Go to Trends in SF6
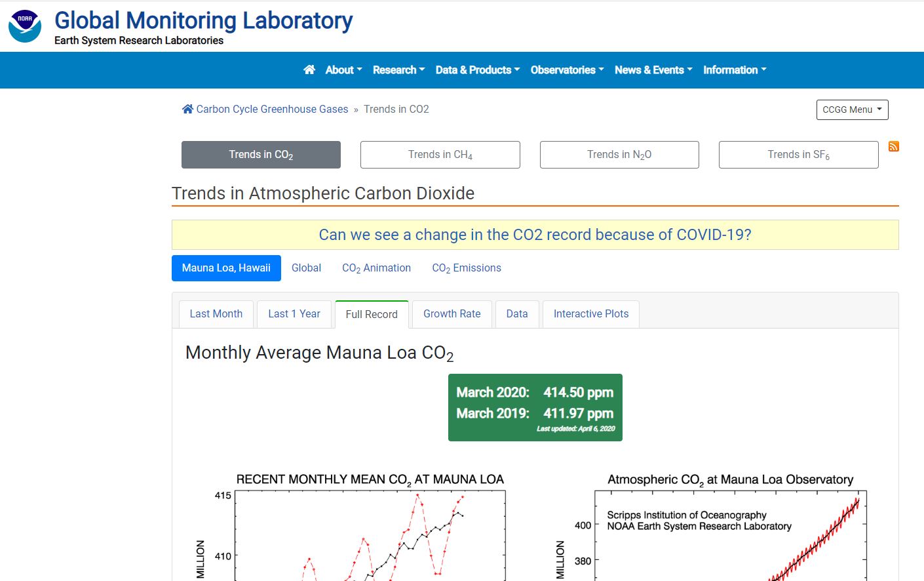 tap(798, 155)
